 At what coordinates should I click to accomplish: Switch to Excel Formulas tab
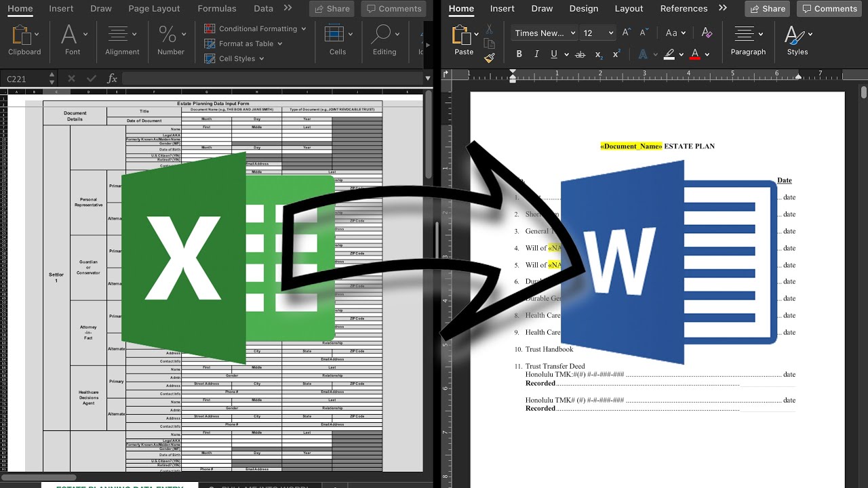point(217,9)
